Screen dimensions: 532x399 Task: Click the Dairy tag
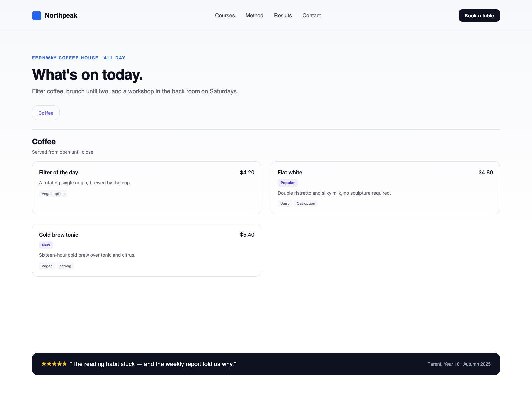(285, 203)
